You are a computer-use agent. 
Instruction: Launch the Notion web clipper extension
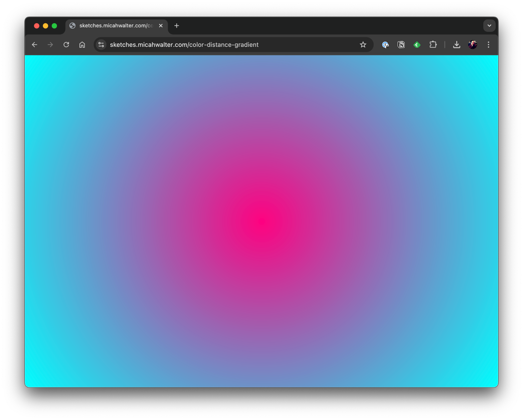tap(401, 45)
